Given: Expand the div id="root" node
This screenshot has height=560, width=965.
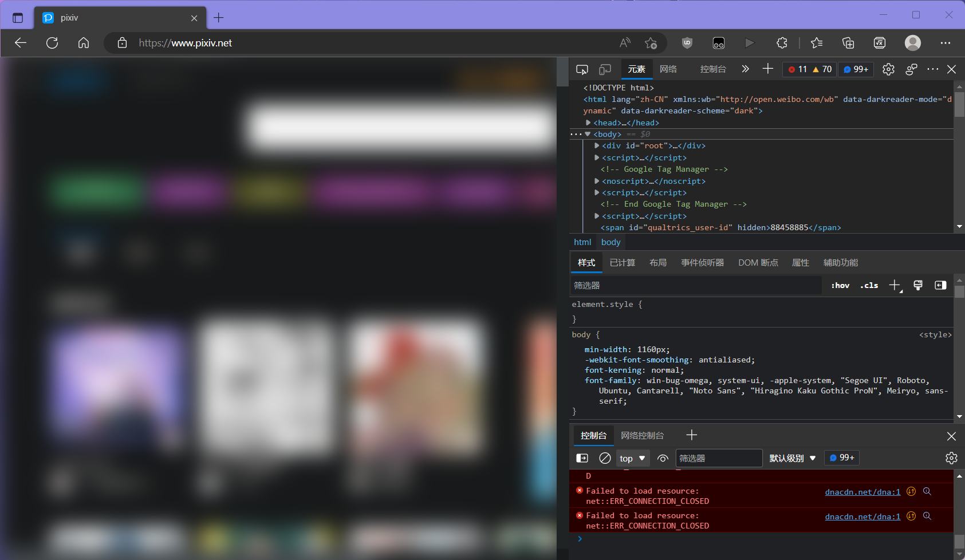Looking at the screenshot, I should click(597, 146).
